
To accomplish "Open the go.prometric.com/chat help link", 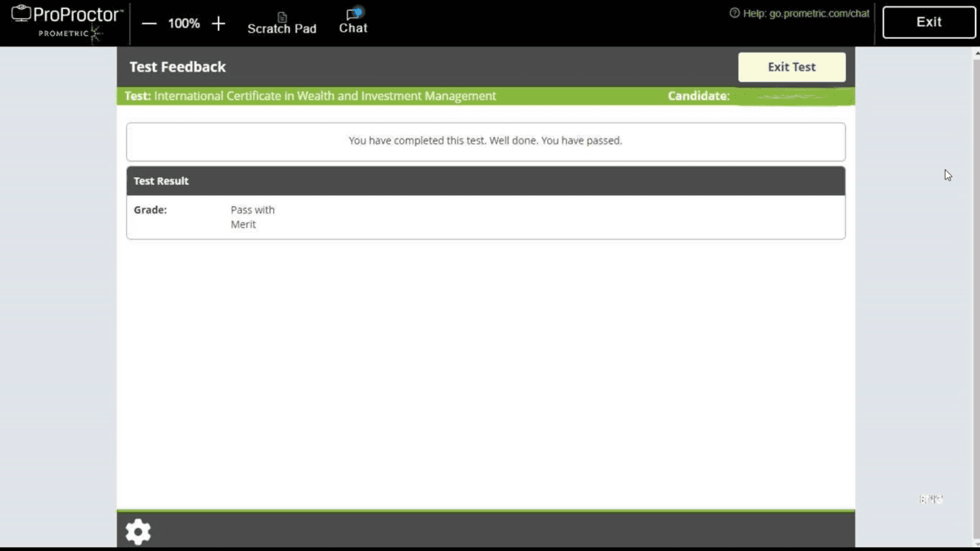I will pos(819,13).
